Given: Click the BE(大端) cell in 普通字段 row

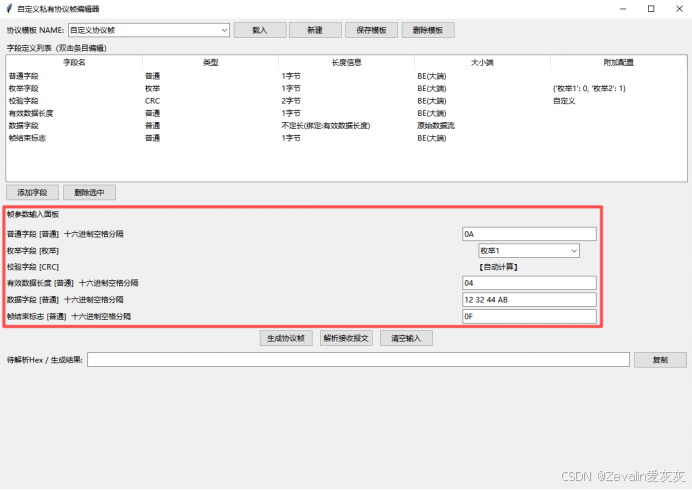Looking at the screenshot, I should pyautogui.click(x=432, y=76).
